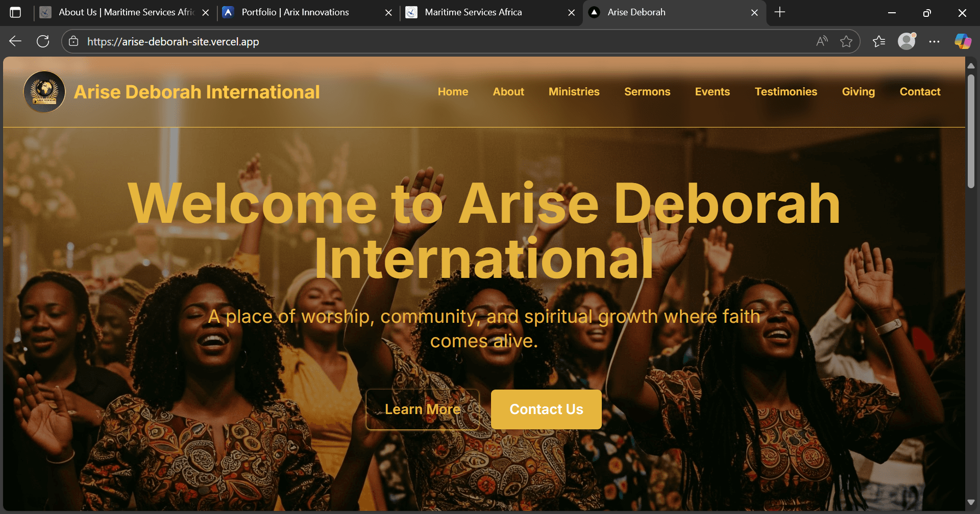This screenshot has width=980, height=514.
Task: Click the Contact Us hero button
Action: (x=546, y=409)
